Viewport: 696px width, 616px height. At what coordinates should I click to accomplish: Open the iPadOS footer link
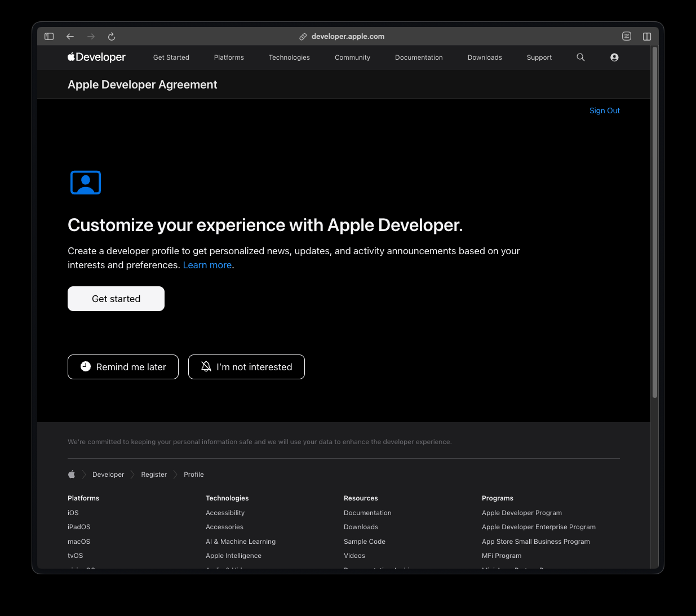tap(79, 527)
